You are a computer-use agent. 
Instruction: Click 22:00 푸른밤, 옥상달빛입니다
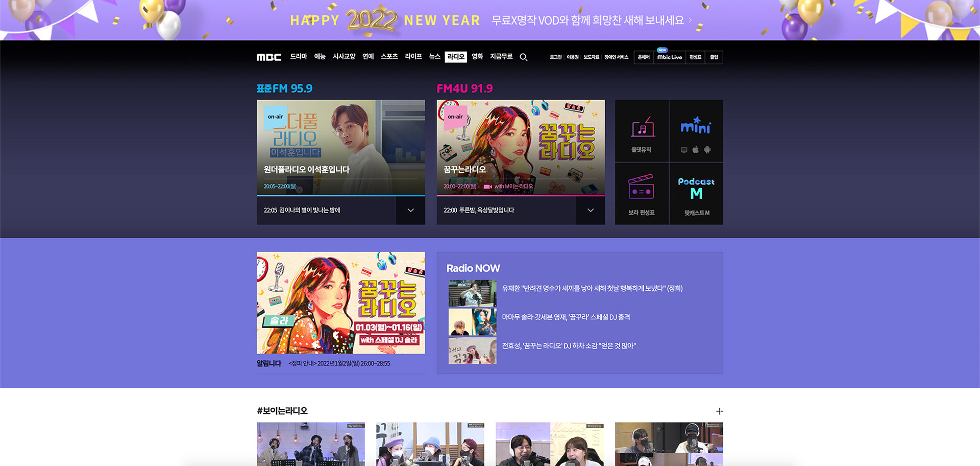pos(479,211)
